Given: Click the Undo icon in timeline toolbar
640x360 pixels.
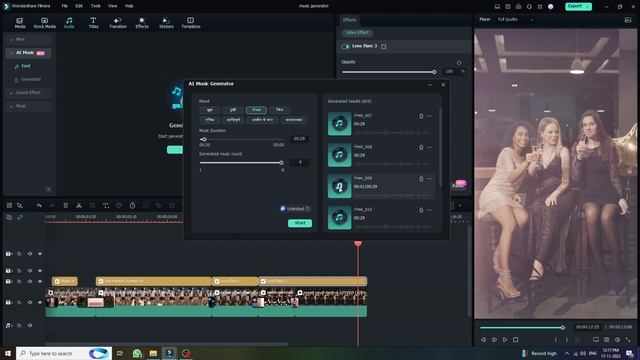Looking at the screenshot, I should tap(39, 205).
